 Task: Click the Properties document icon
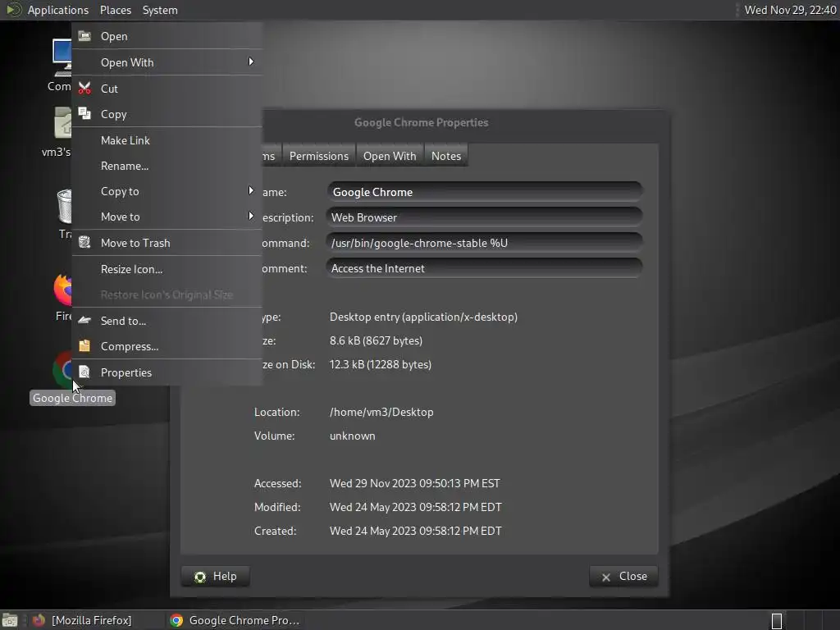[84, 372]
